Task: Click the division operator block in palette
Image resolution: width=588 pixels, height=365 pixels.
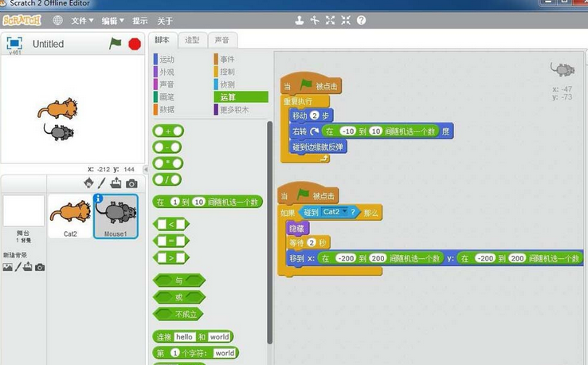Action: [167, 179]
